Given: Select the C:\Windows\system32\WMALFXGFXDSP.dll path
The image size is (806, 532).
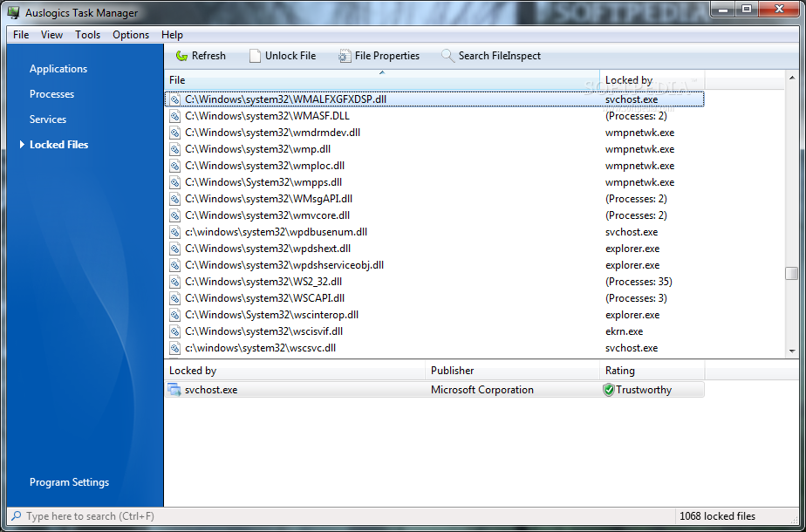Looking at the screenshot, I should (x=286, y=99).
